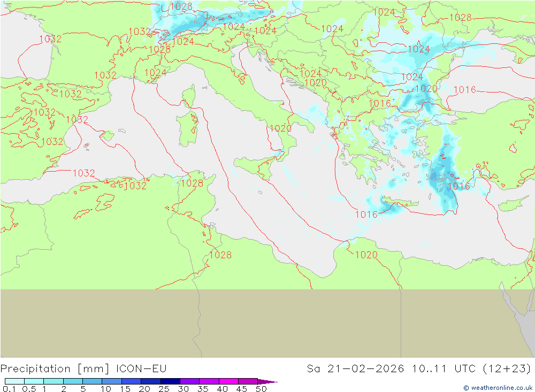The width and height of the screenshot is (535, 392).
Task: Click the legend value label '0.5'
Action: [x=29, y=389]
